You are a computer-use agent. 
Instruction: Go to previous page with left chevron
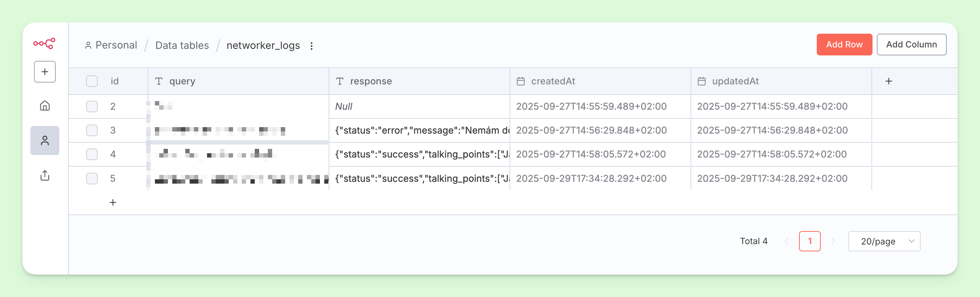click(786, 241)
